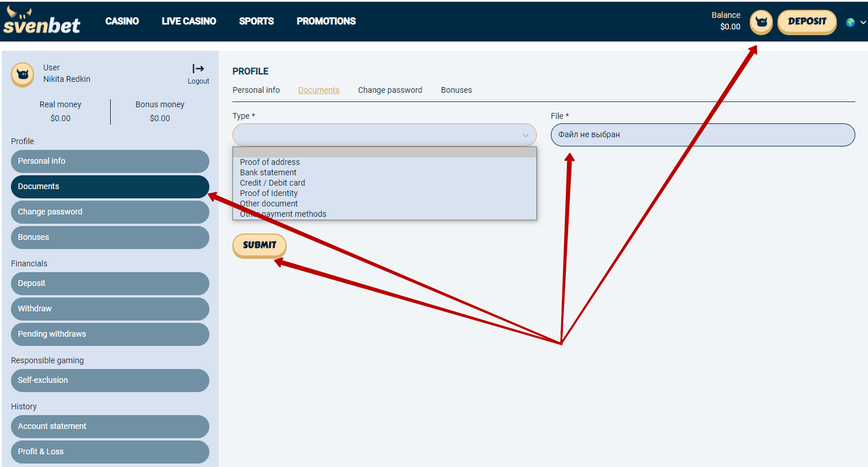Go to Live Casino

(189, 21)
